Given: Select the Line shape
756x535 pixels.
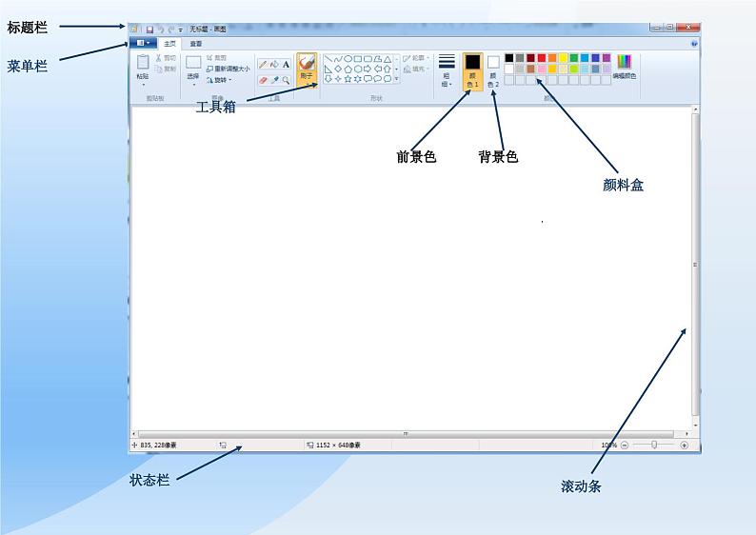Looking at the screenshot, I should click(328, 59).
